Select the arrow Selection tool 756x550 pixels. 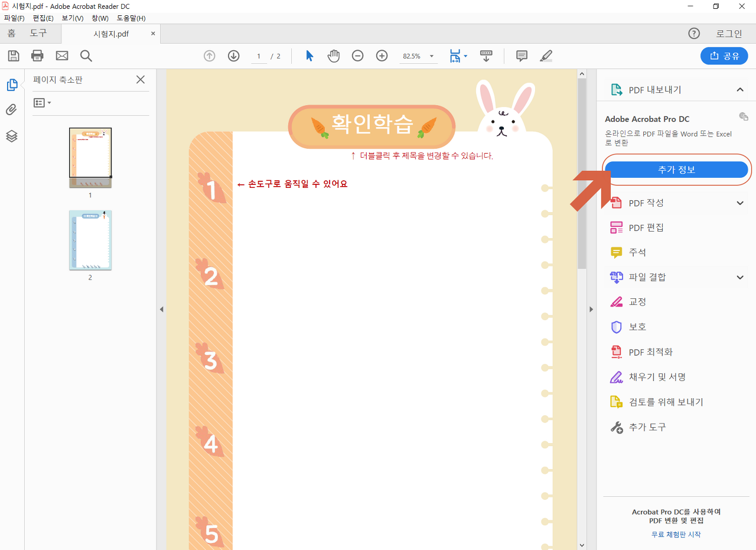(309, 56)
